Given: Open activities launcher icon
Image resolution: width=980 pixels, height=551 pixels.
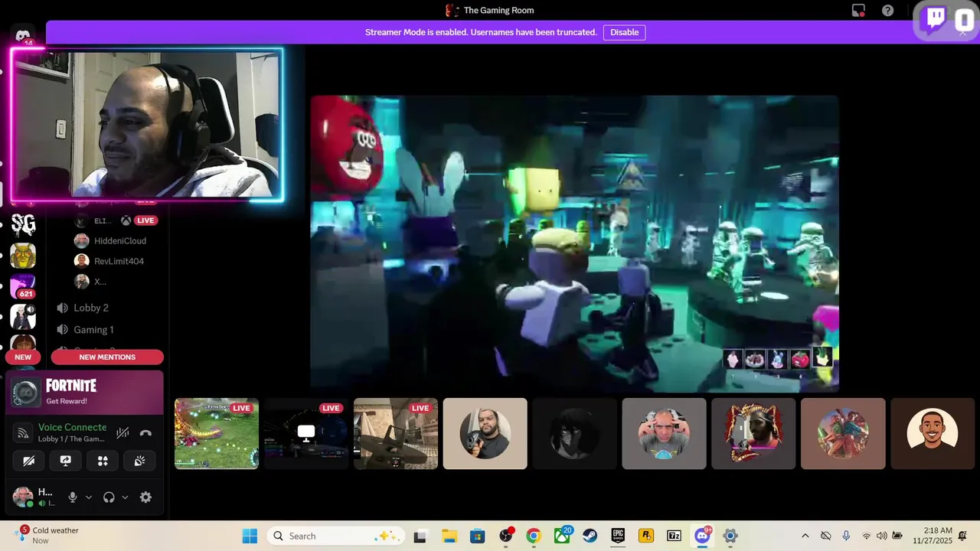Looking at the screenshot, I should pos(103,461).
